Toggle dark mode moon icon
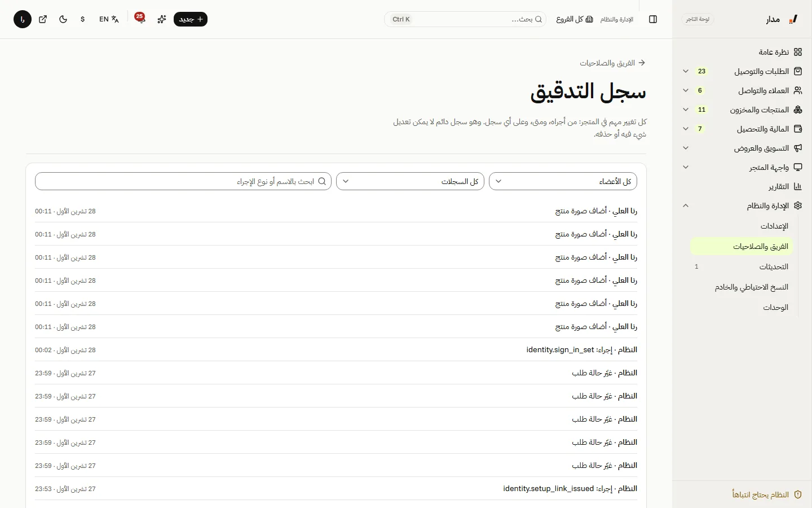The height and width of the screenshot is (508, 812). point(63,19)
